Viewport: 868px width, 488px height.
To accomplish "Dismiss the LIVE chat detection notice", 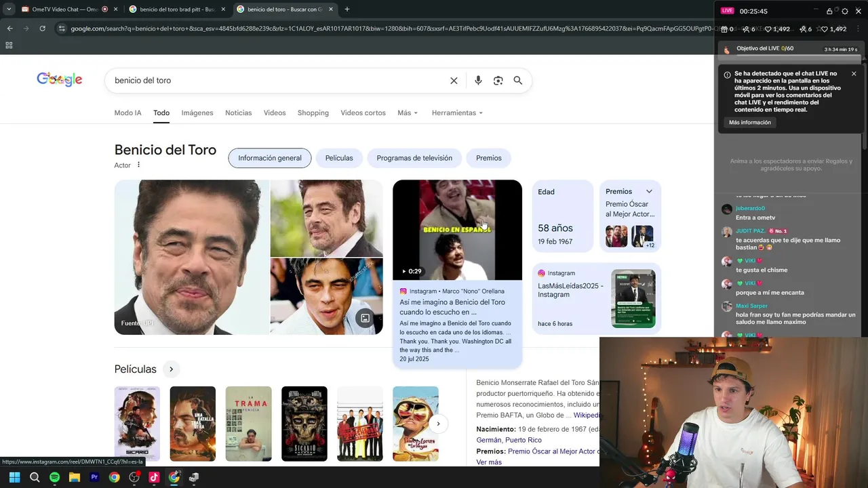I will tap(854, 73).
